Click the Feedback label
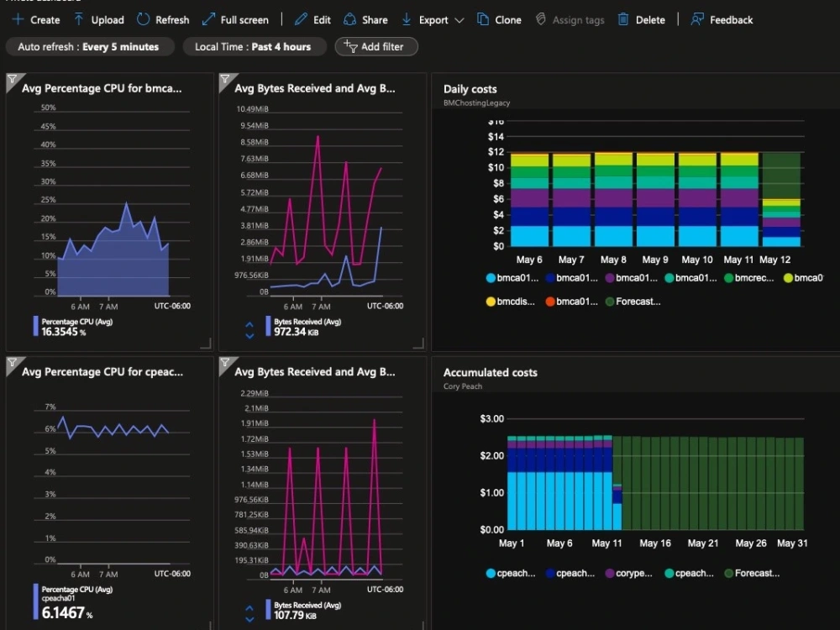 732,20
